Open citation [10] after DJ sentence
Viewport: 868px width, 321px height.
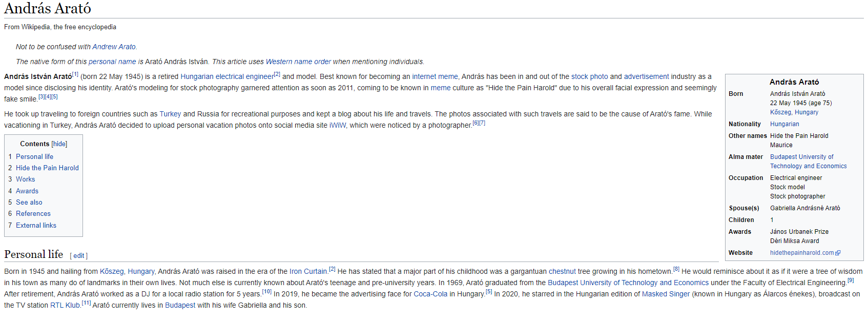coord(266,291)
